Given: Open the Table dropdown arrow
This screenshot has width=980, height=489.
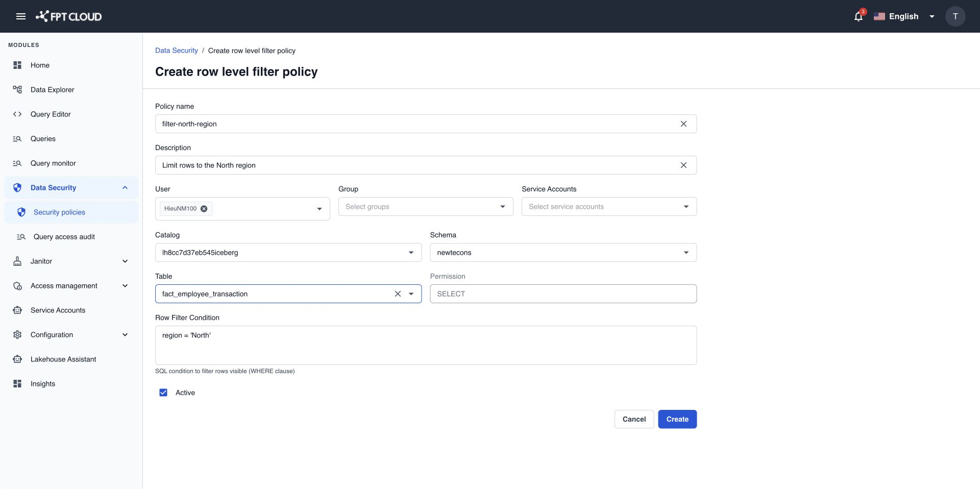Looking at the screenshot, I should coord(411,294).
